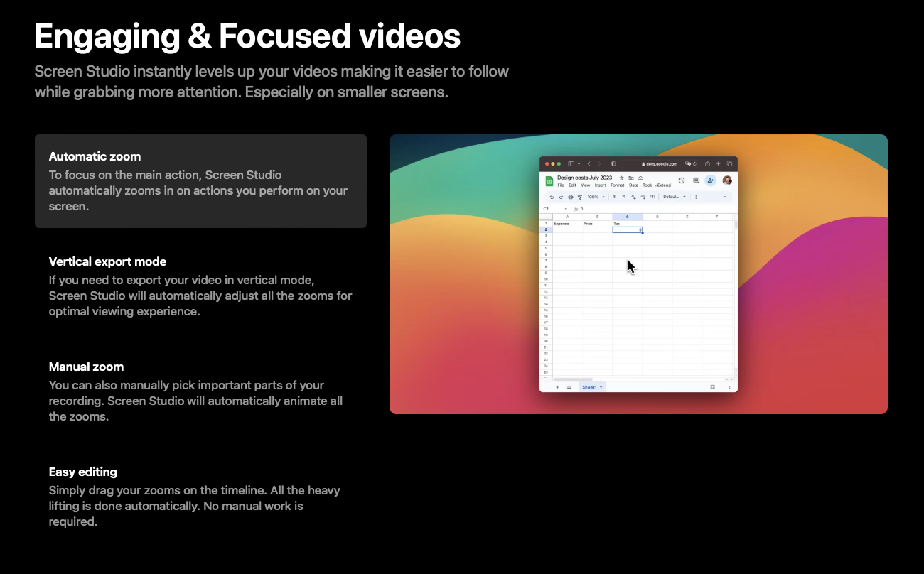Viewport: 924px width, 574px height.
Task: Open the Tools menu in Sheets
Action: pos(648,185)
